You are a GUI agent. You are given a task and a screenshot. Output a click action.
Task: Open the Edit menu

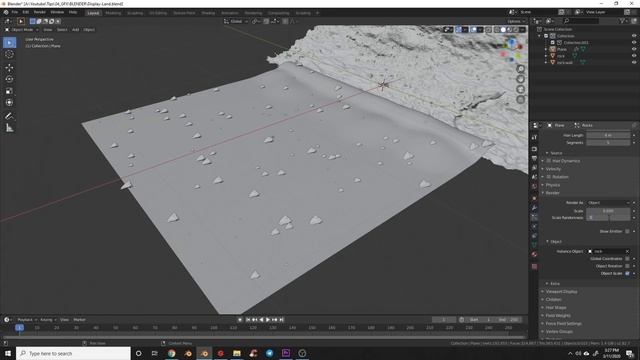coord(26,12)
